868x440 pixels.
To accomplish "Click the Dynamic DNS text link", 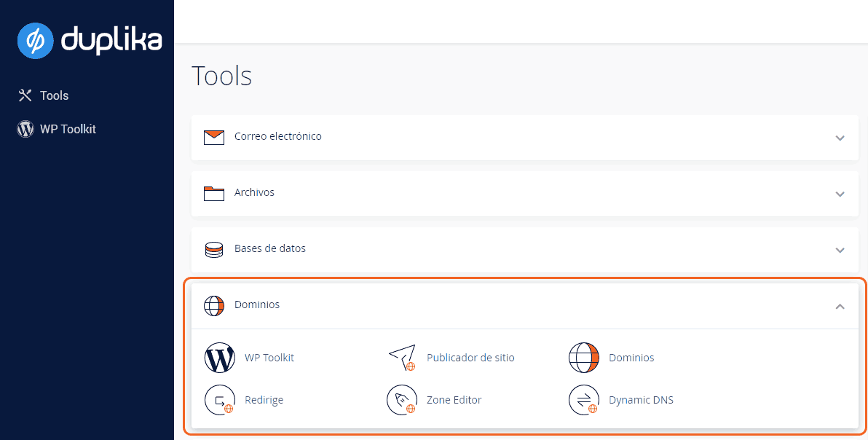I will (641, 400).
